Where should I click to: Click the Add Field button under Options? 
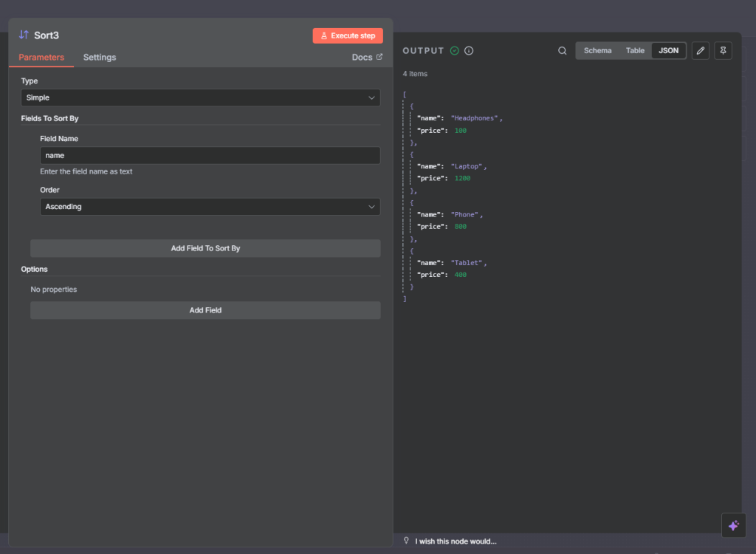205,310
